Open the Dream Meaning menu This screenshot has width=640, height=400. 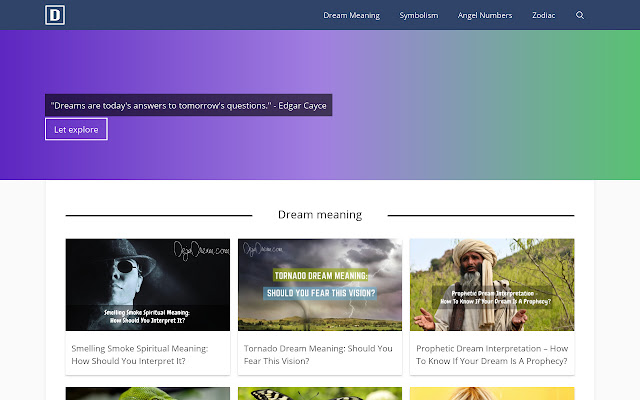[351, 15]
